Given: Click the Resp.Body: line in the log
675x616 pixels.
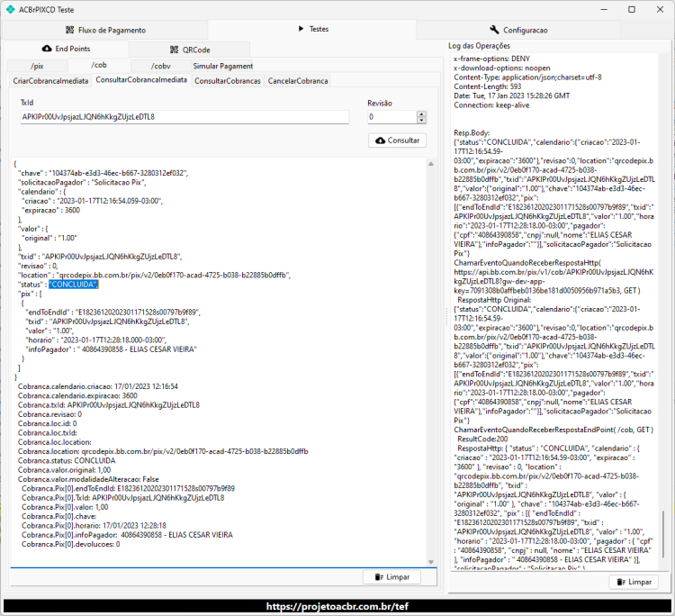Looking at the screenshot, I should pyautogui.click(x=472, y=133).
